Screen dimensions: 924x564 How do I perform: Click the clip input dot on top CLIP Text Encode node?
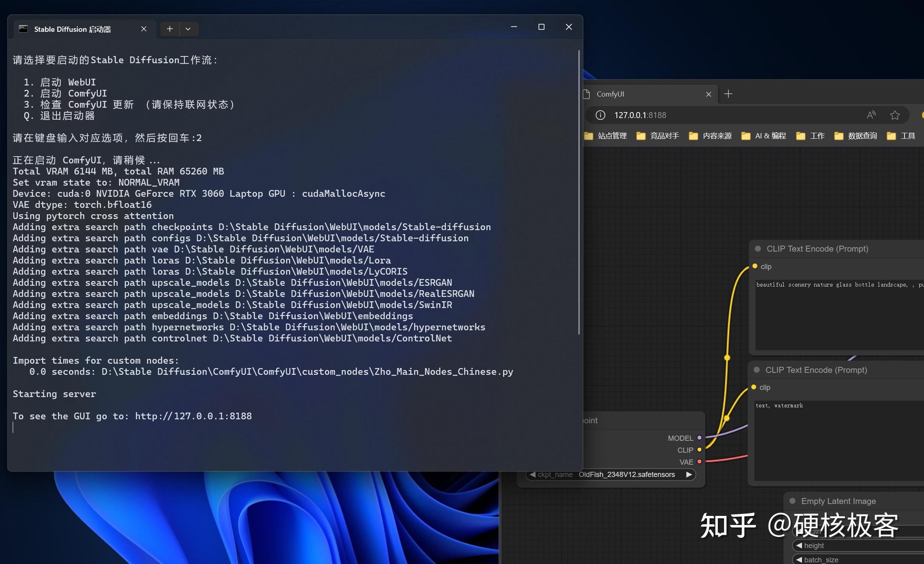point(755,266)
